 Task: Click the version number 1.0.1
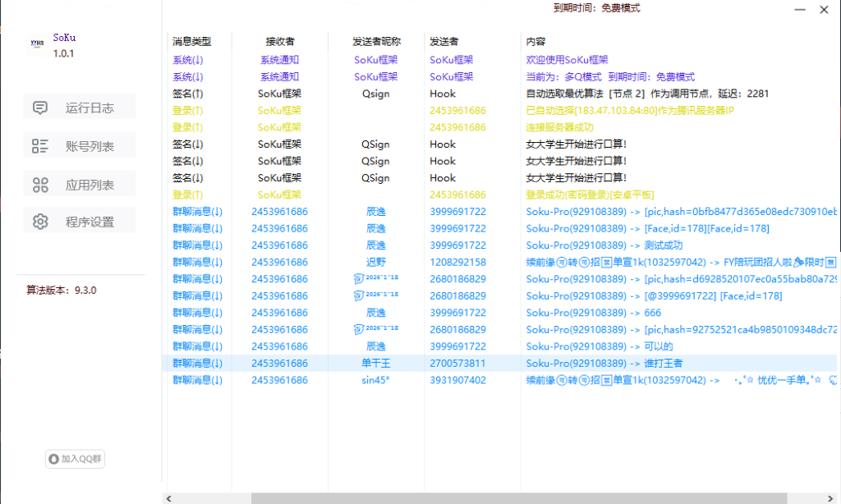(x=63, y=53)
